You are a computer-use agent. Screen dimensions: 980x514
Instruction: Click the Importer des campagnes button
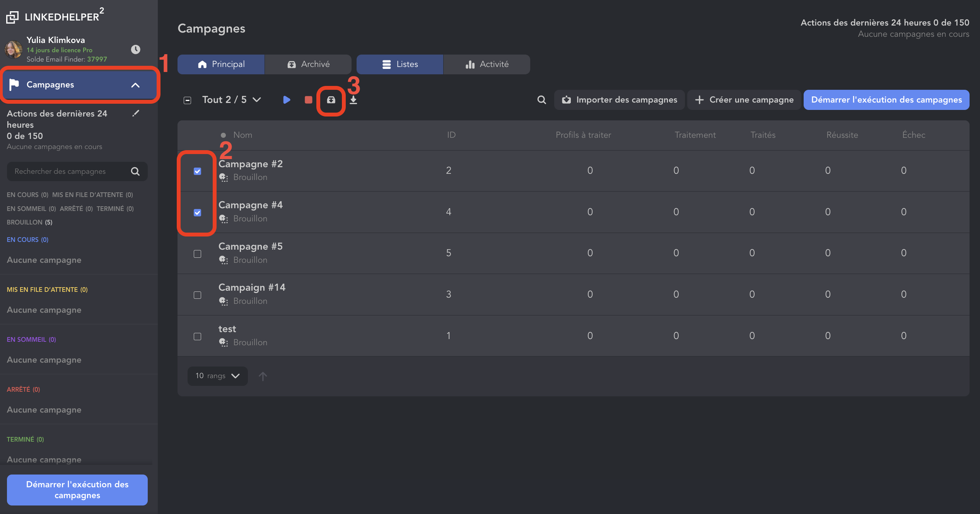619,100
